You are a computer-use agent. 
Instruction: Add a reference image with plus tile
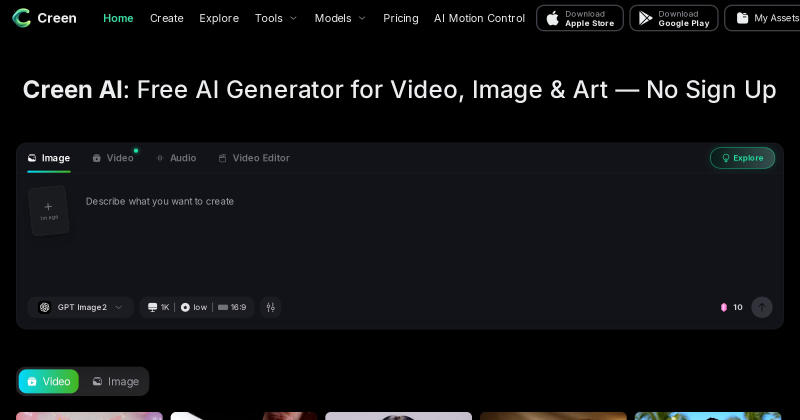tap(48, 211)
